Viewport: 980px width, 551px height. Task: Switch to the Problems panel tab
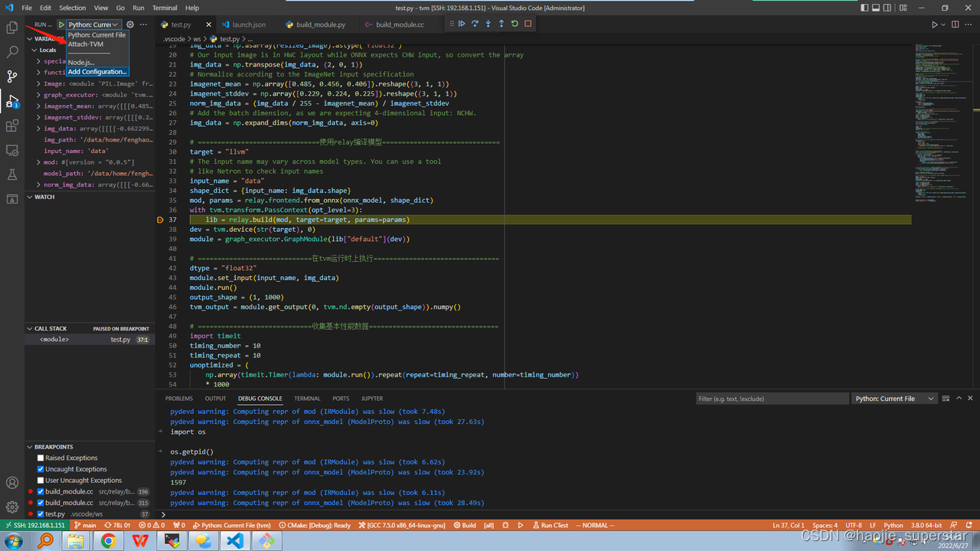[x=179, y=398]
